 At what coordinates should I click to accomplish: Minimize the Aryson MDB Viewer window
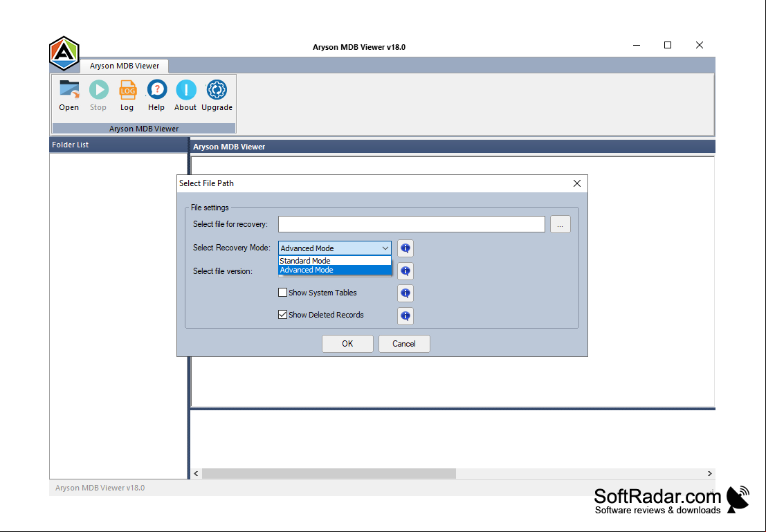pyautogui.click(x=637, y=45)
